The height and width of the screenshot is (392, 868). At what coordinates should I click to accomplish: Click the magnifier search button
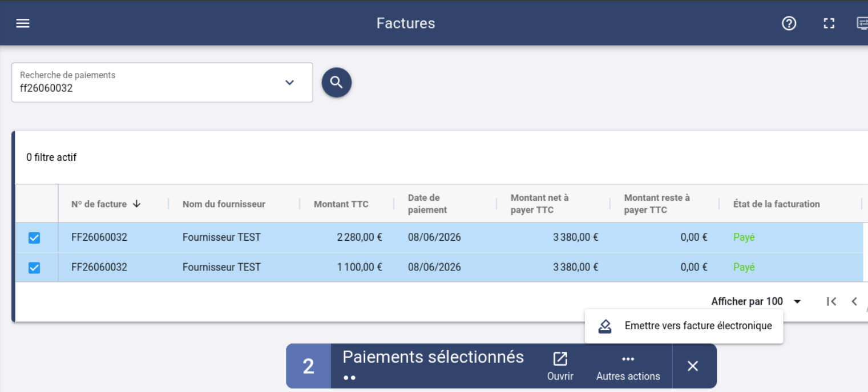tap(337, 82)
